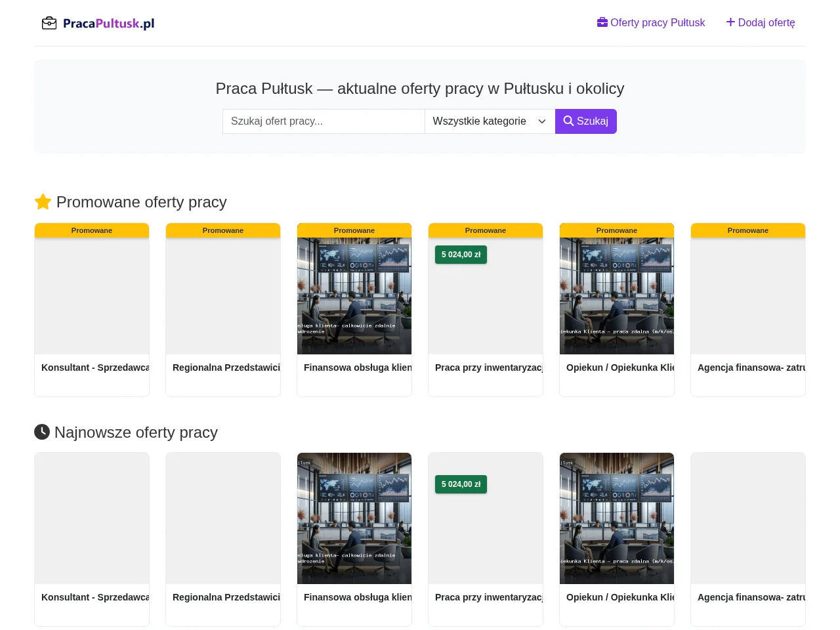Screen dimensions: 840x630
Task: Click Promowane label on Agencja finansowa card
Action: (748, 230)
